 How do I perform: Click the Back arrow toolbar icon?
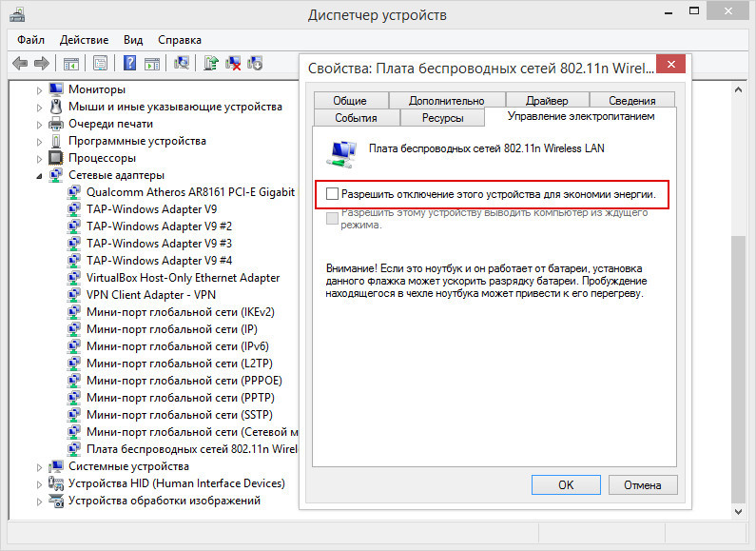20,63
